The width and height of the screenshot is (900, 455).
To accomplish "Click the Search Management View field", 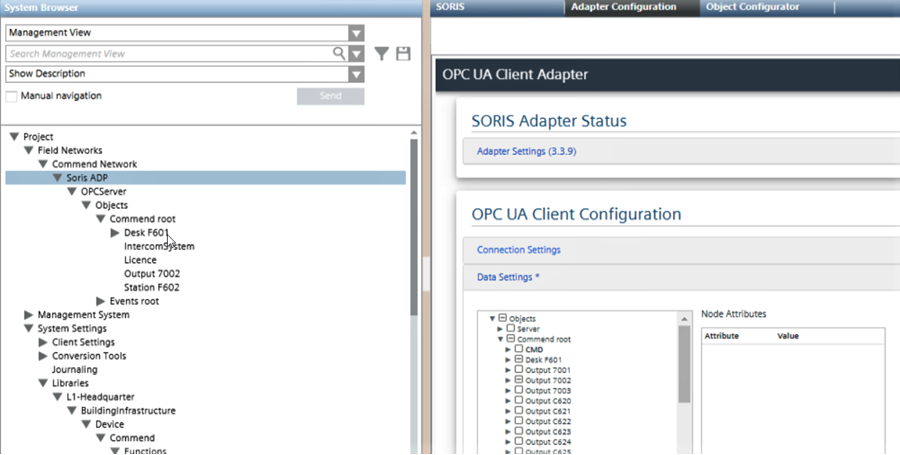I will point(170,54).
